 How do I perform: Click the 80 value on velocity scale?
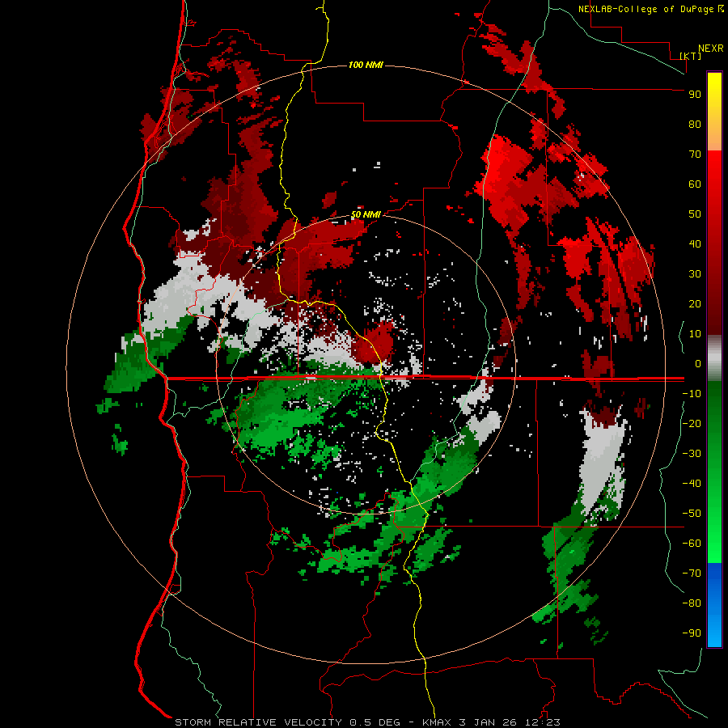(x=695, y=125)
